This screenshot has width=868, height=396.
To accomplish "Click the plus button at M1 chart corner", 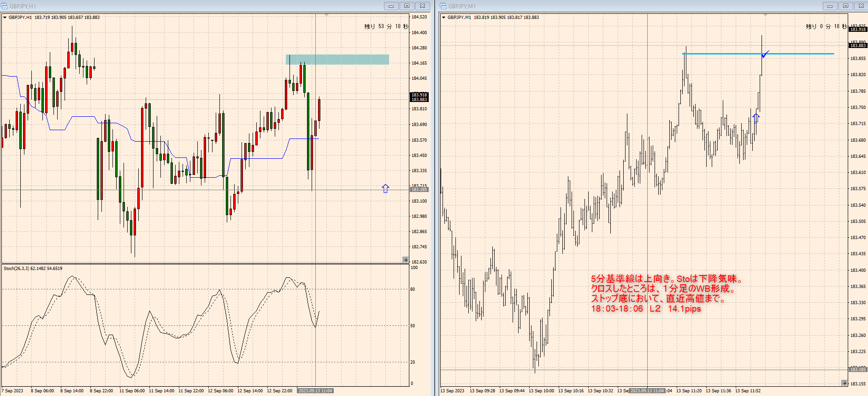I will 844,383.
